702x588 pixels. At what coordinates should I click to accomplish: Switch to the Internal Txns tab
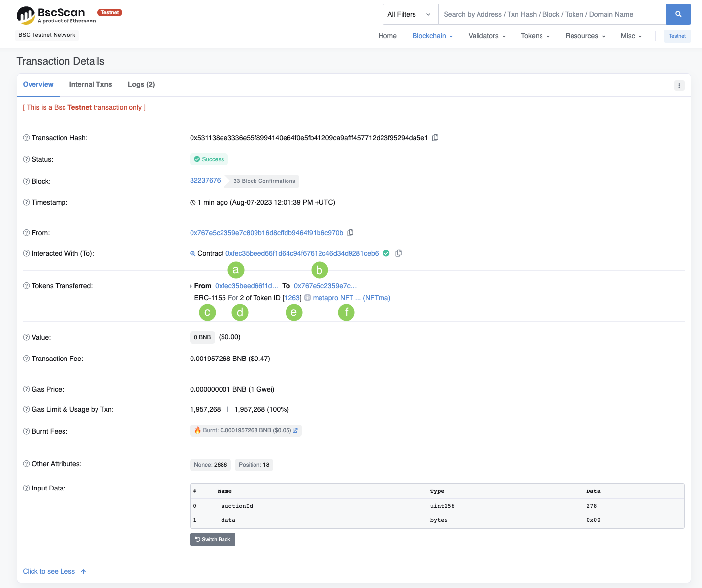pyautogui.click(x=91, y=84)
